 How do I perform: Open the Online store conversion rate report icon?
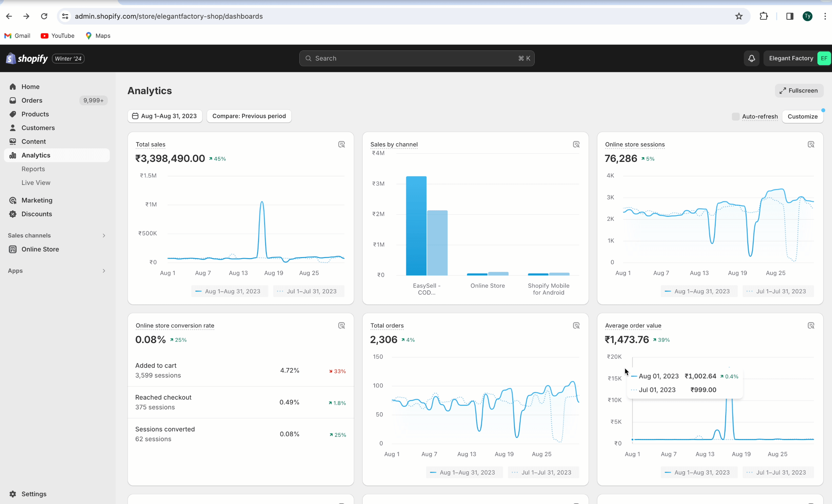[341, 326]
